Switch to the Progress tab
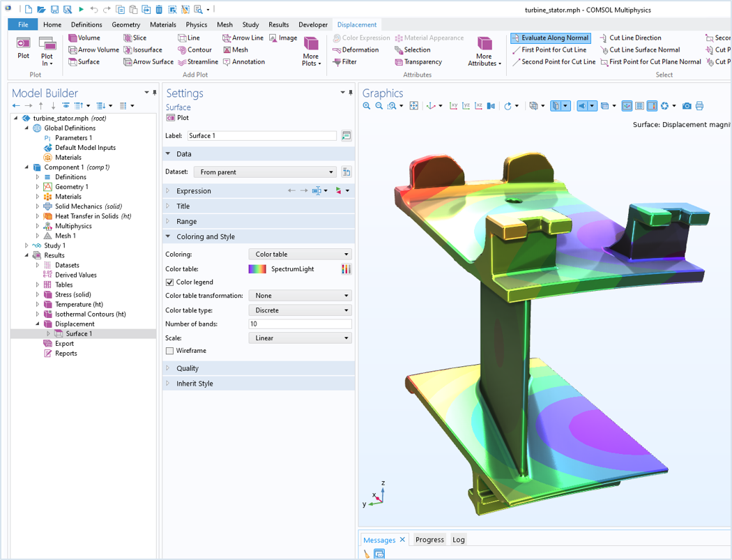The image size is (732, 560). [x=429, y=540]
